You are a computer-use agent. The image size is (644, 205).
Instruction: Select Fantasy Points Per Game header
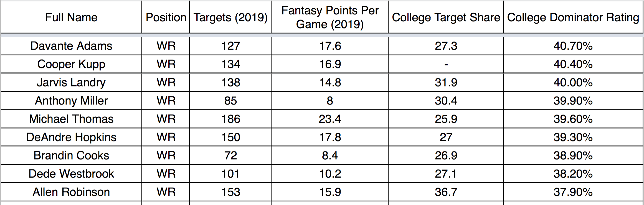coord(330,17)
